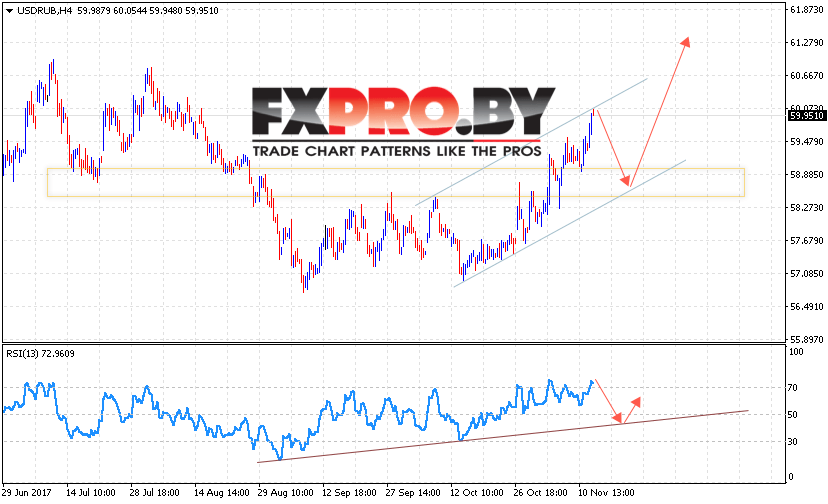This screenshot has width=828, height=504.
Task: Click RSI scale label 100
Action: click(795, 351)
